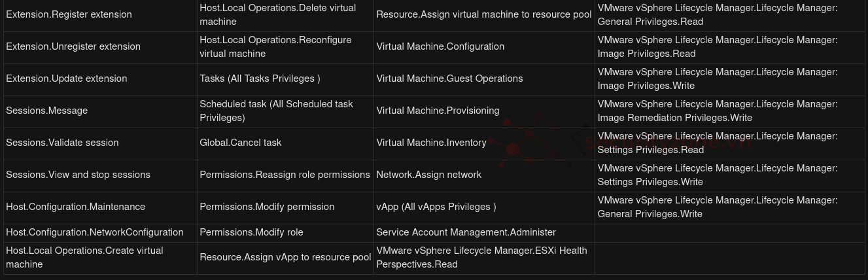The height and width of the screenshot is (280, 868).
Task: Click the Extension.Register extension cell
Action: point(69,14)
